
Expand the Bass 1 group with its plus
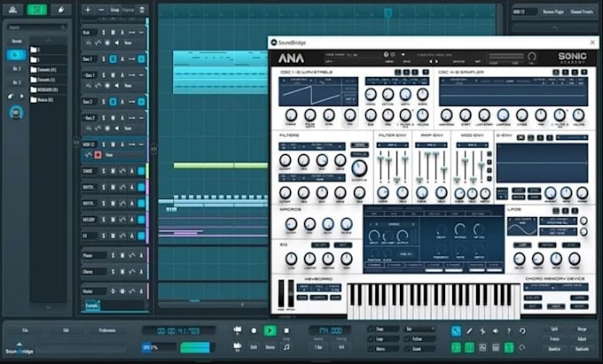point(141,58)
